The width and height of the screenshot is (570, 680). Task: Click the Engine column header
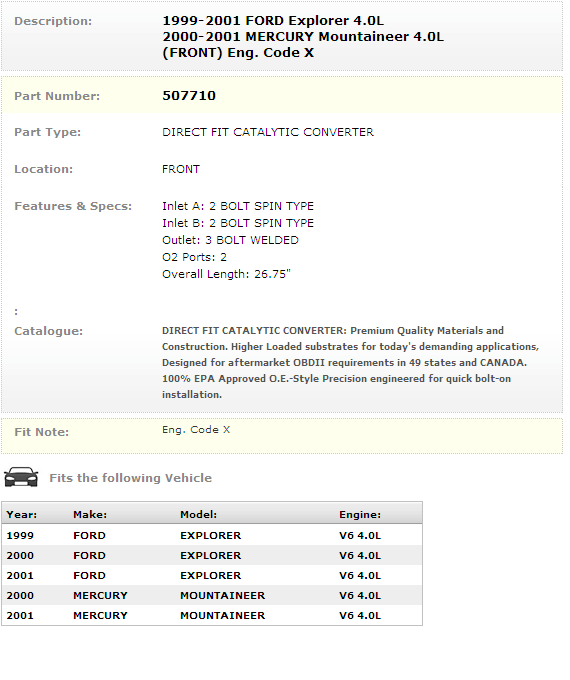(x=360, y=514)
